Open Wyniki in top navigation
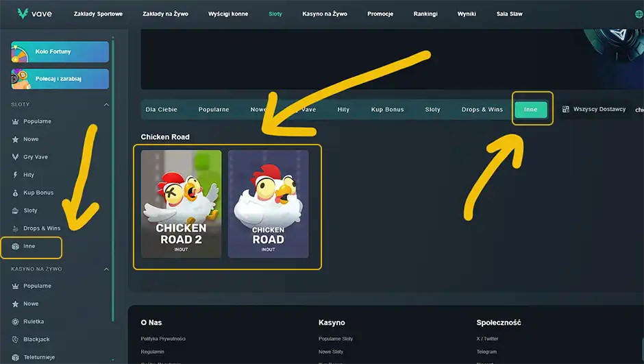644x364 pixels. (x=467, y=14)
